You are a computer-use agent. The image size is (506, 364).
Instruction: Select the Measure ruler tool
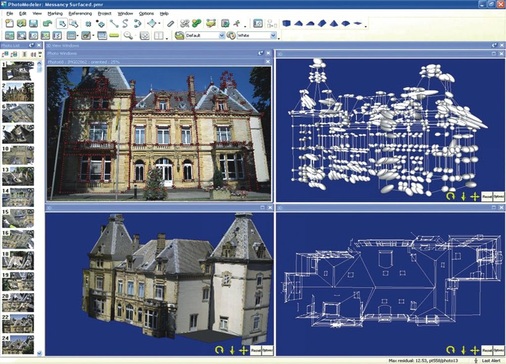coord(170,23)
